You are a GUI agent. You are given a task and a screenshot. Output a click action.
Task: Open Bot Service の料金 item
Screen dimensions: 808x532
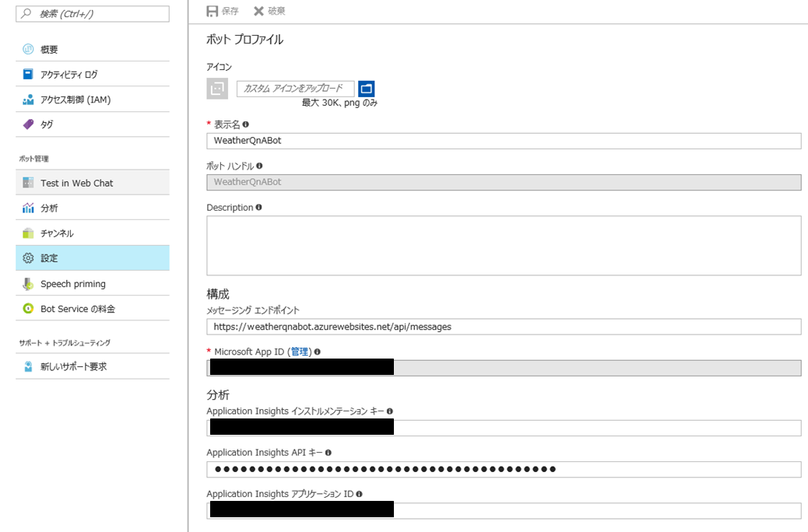point(93,309)
